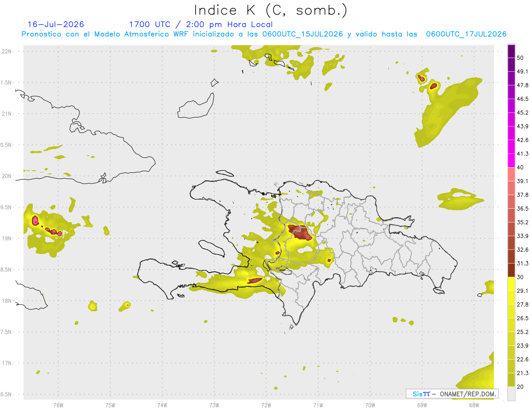Pick the dark purple swatch above 50

(511, 51)
